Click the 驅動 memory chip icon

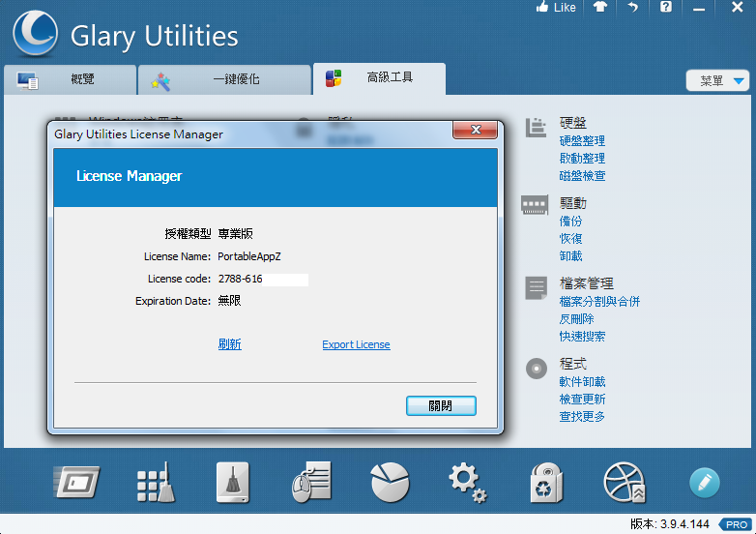click(x=535, y=204)
